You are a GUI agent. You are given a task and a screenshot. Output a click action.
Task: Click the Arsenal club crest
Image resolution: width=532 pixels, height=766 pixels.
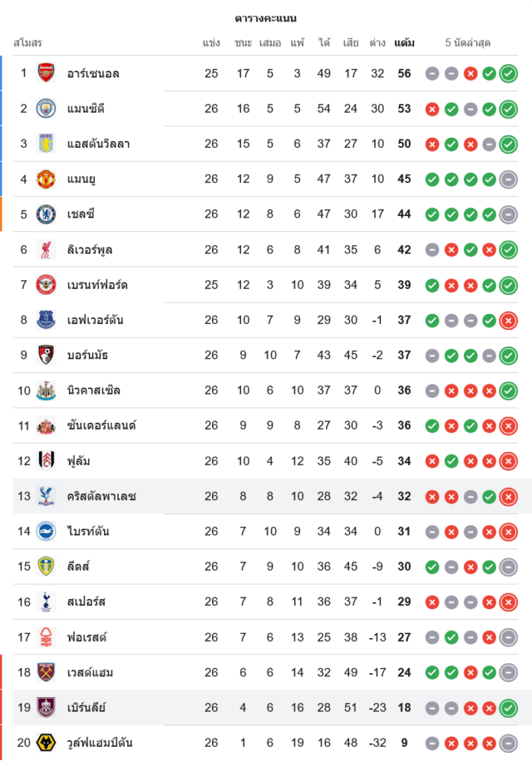[47, 73]
